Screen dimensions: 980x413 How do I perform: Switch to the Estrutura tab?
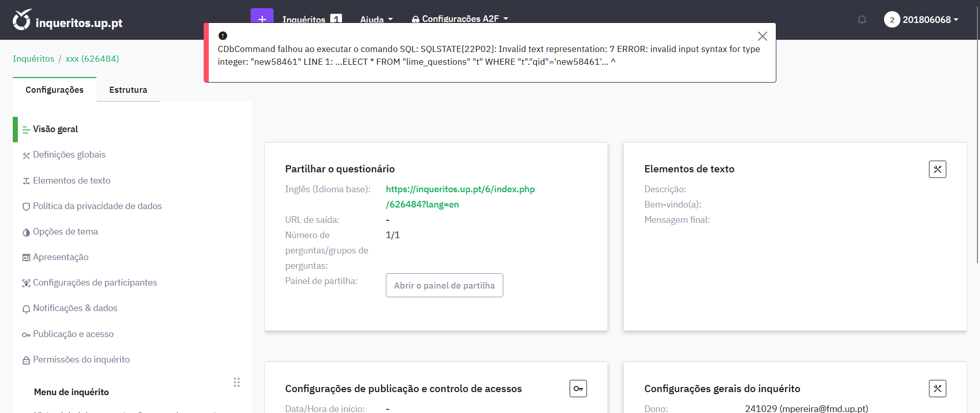[x=128, y=90]
